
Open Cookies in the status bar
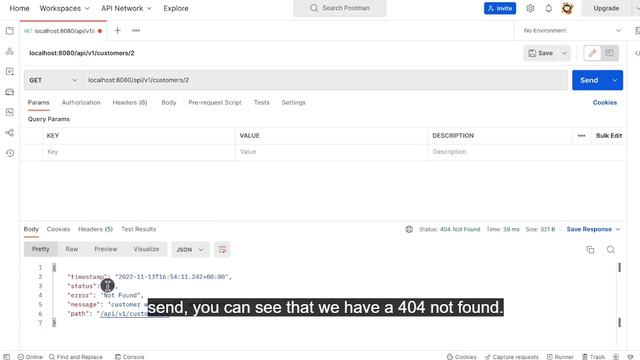462,357
